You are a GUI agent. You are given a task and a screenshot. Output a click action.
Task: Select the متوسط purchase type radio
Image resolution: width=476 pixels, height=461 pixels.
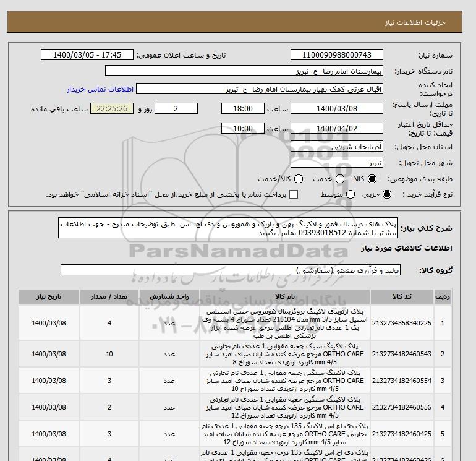pos(351,194)
